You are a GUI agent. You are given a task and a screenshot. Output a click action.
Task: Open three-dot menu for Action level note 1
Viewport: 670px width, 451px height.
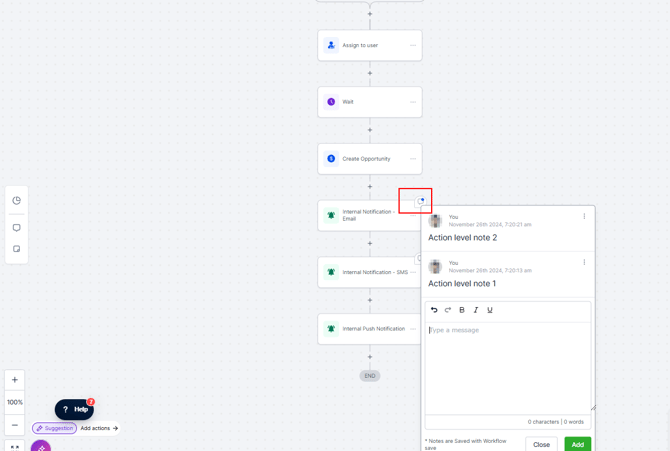point(584,262)
